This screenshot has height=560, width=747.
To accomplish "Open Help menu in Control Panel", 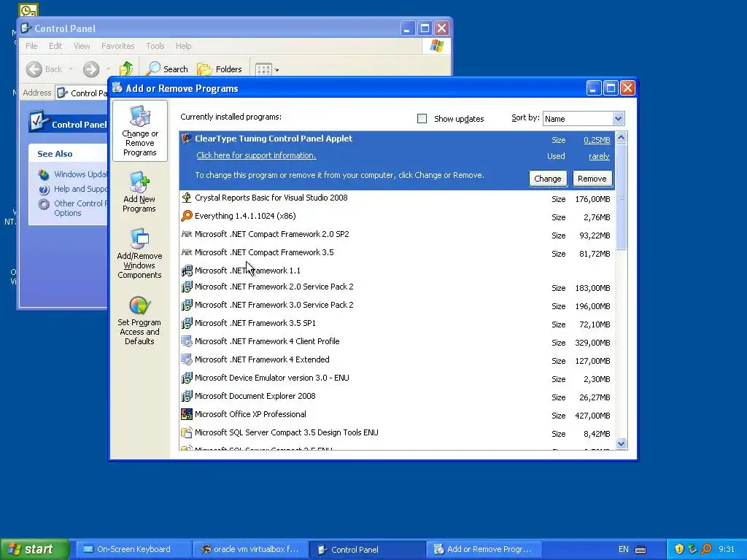I will click(183, 46).
